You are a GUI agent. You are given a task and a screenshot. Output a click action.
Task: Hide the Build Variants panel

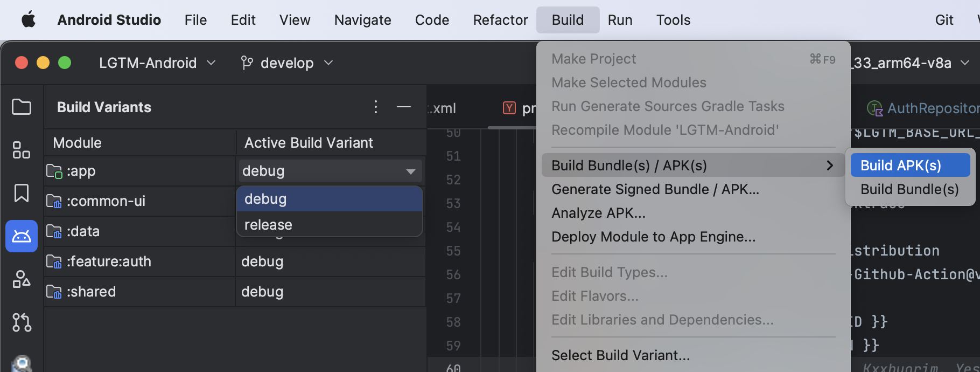pos(404,107)
